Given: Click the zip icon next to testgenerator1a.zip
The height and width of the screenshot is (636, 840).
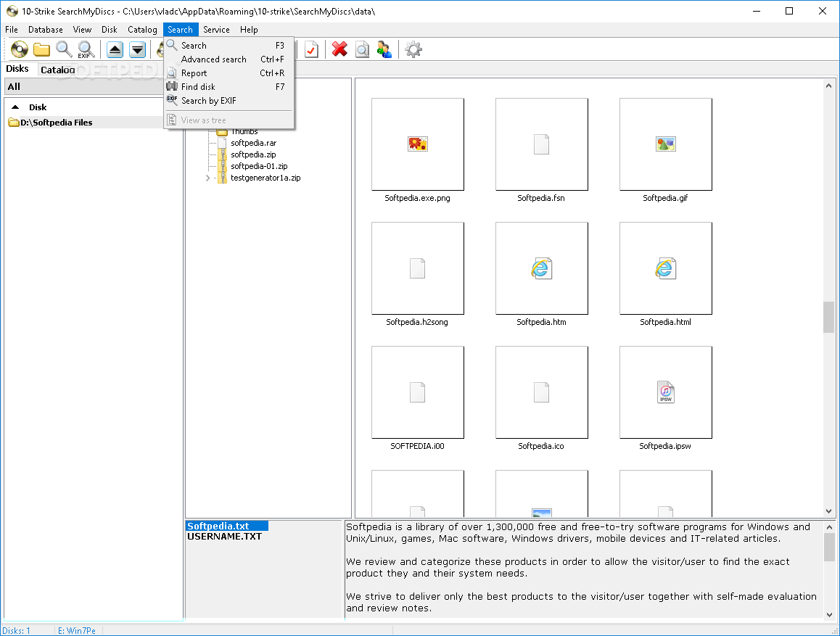Looking at the screenshot, I should pyautogui.click(x=222, y=178).
